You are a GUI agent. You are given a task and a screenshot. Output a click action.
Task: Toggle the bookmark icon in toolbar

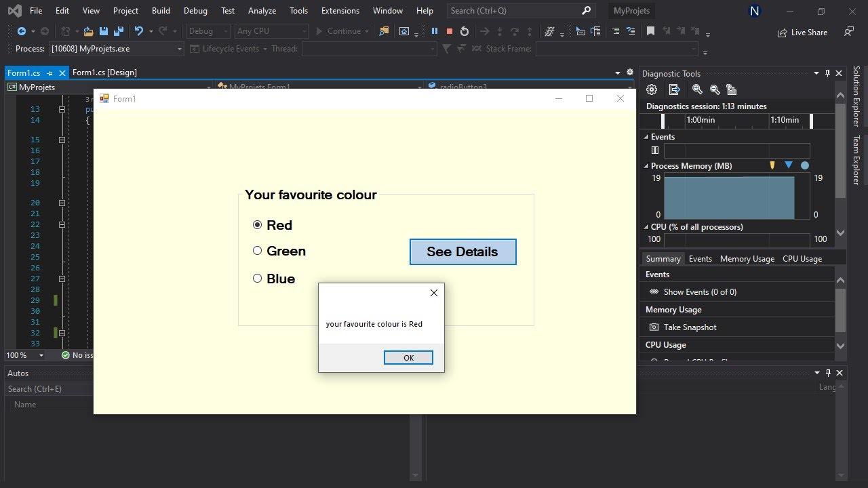pyautogui.click(x=650, y=31)
